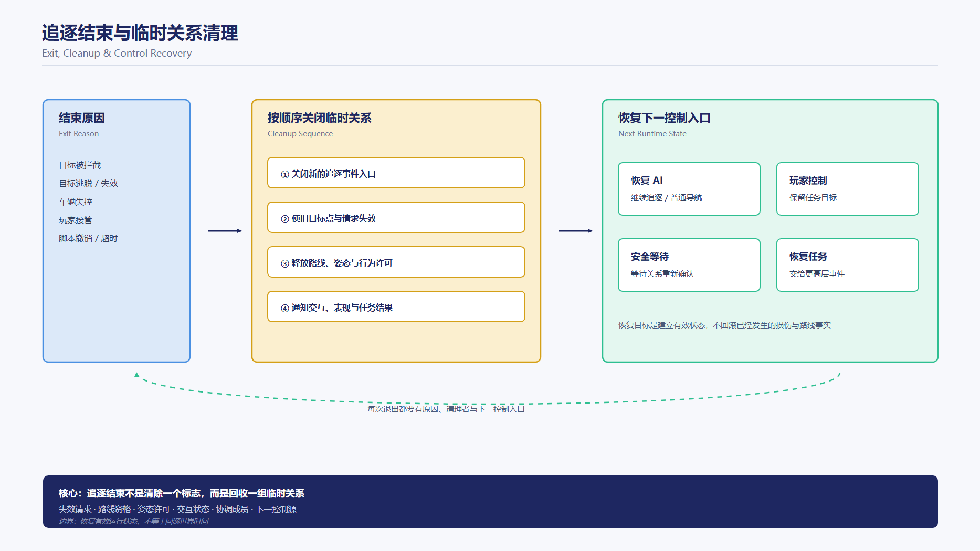This screenshot has width=980, height=551.
Task: Select the 脚本撤销 / 超时 reason
Action: [x=88, y=239]
